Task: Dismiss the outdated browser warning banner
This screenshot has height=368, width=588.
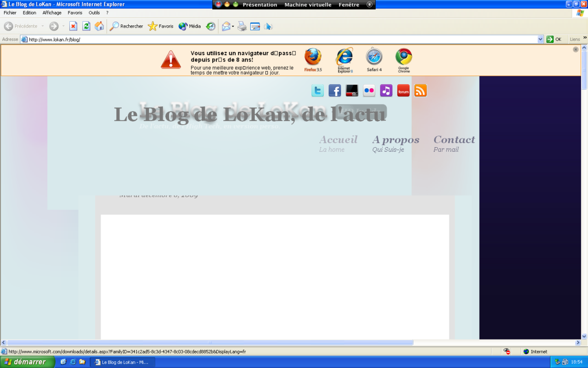Action: [x=576, y=50]
